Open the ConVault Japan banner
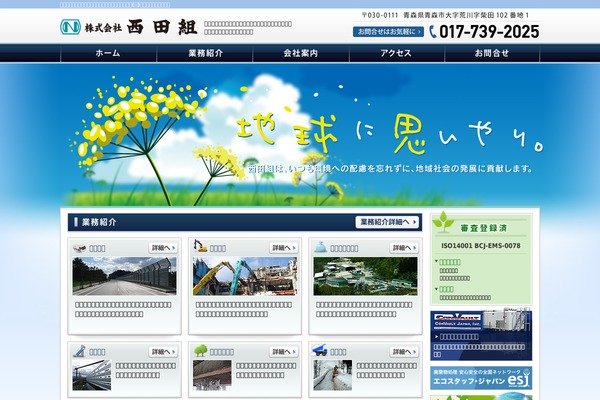Screen dimensions: 600x400 point(481,335)
